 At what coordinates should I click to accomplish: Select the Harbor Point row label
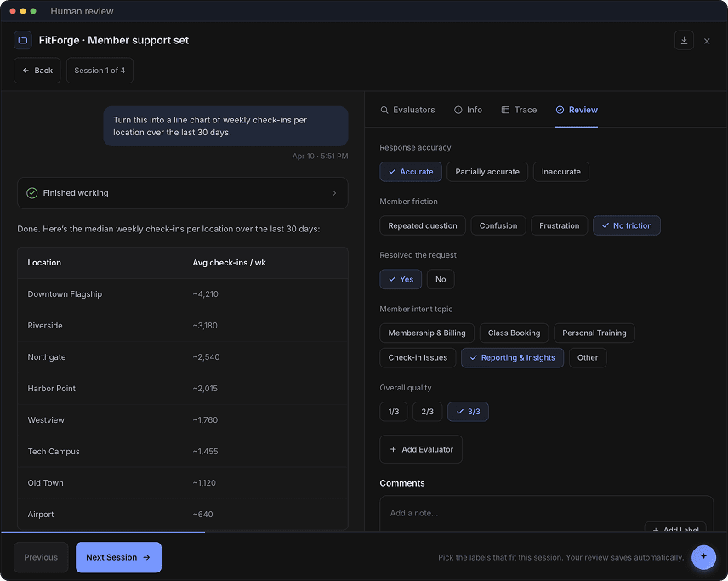tap(52, 389)
